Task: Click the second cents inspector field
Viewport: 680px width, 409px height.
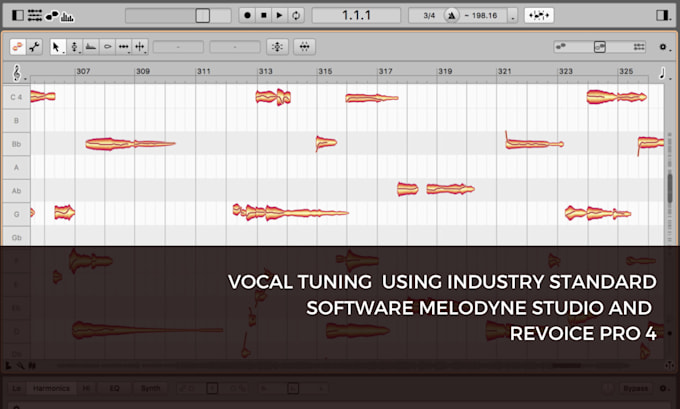Action: 235,46
